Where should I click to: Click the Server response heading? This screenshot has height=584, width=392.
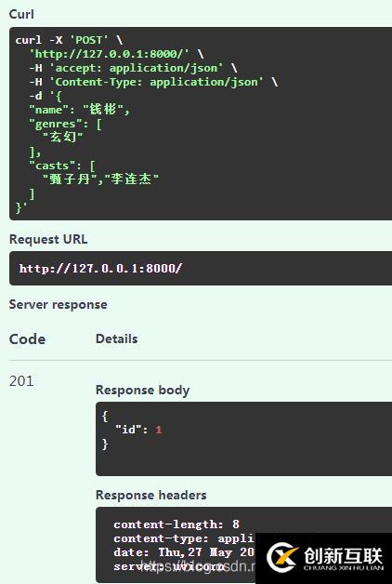coord(58,304)
